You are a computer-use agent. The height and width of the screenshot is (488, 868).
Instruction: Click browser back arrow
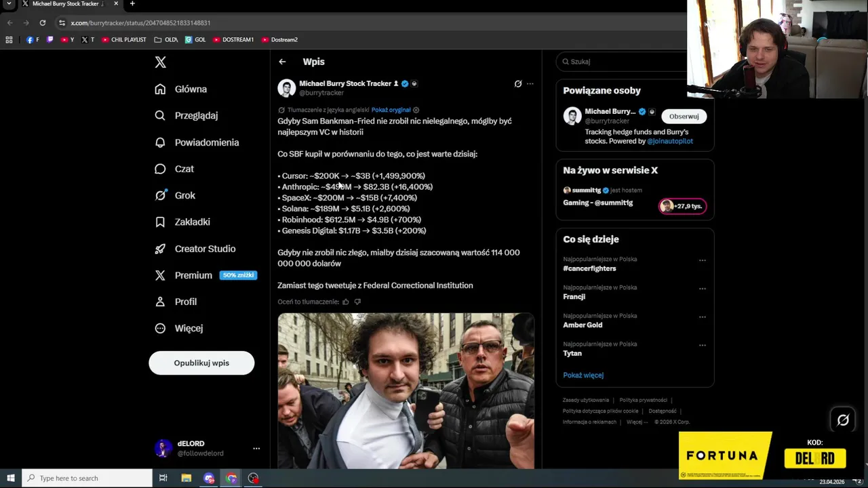click(x=9, y=22)
